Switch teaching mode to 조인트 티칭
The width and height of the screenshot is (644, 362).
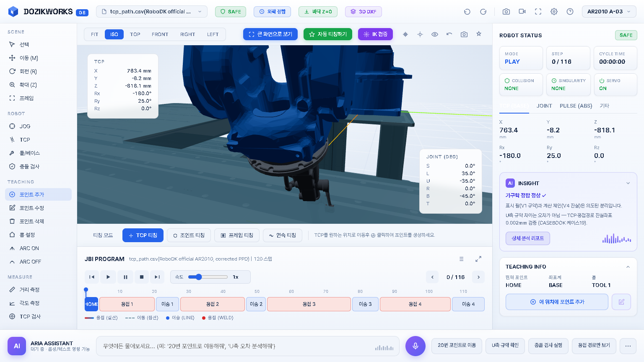point(189,235)
